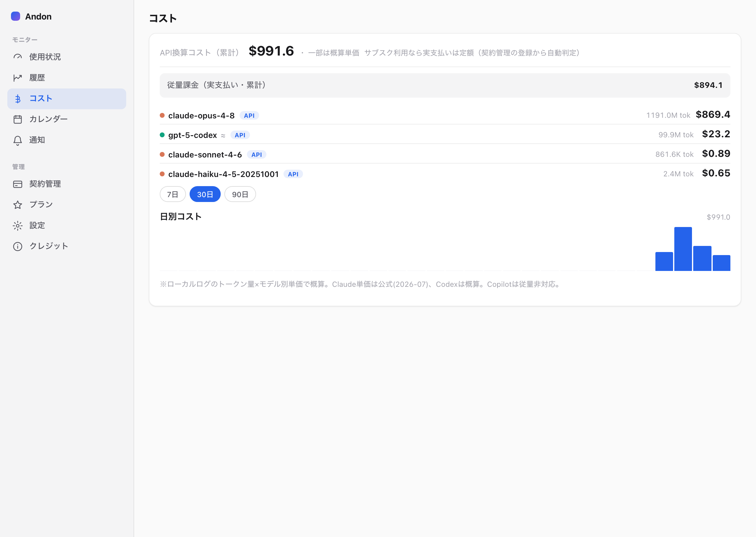The image size is (756, 537).
Task: Click the $23.2 cost value
Action: pyautogui.click(x=716, y=134)
